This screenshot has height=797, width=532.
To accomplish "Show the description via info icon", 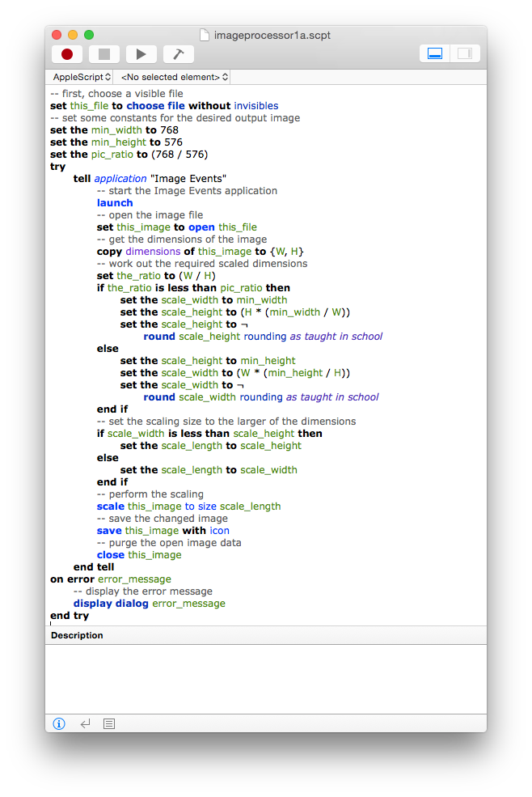I will click(x=59, y=723).
